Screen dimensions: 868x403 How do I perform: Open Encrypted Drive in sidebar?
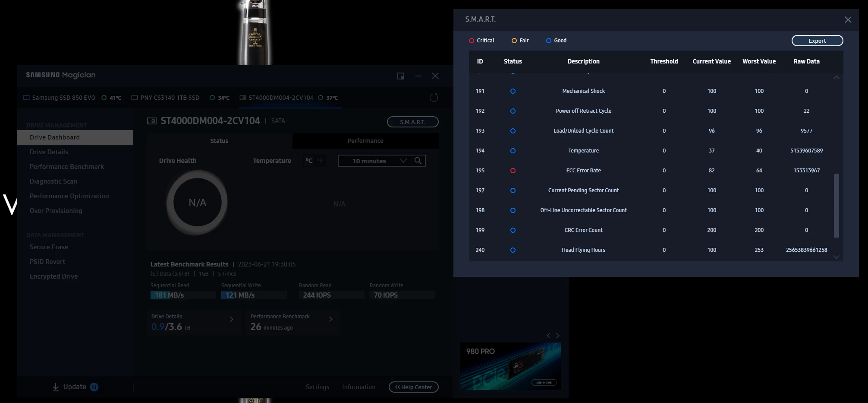[x=54, y=276]
